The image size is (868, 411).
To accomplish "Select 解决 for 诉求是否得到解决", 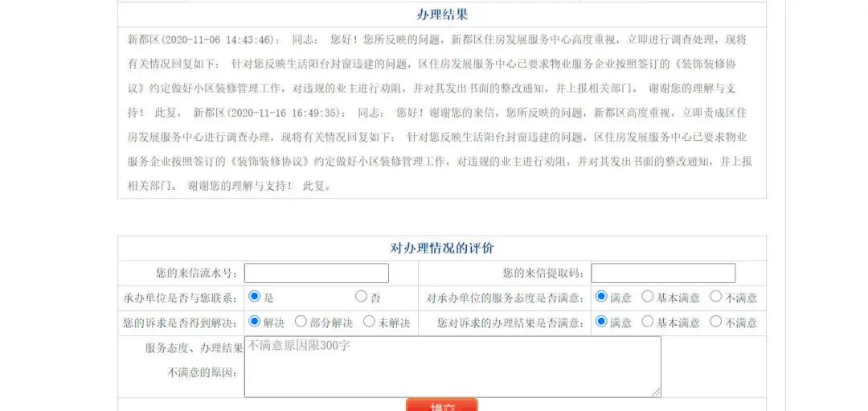I will pyautogui.click(x=255, y=322).
